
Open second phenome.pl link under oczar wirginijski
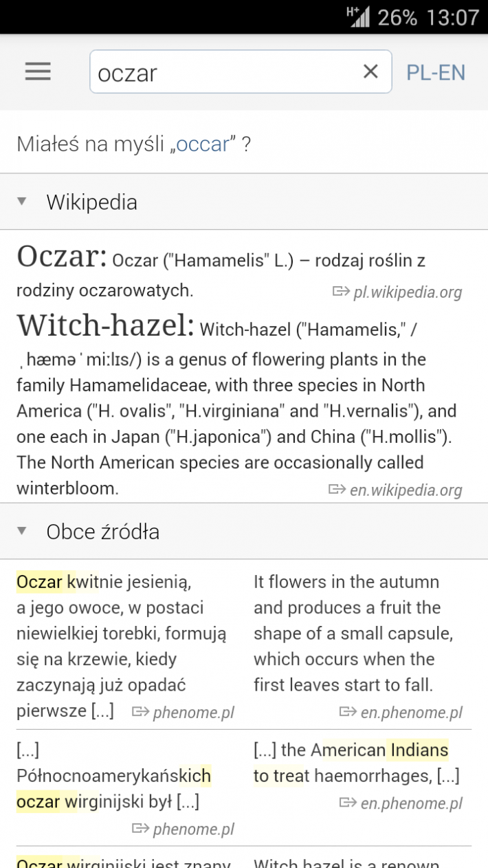(194, 829)
